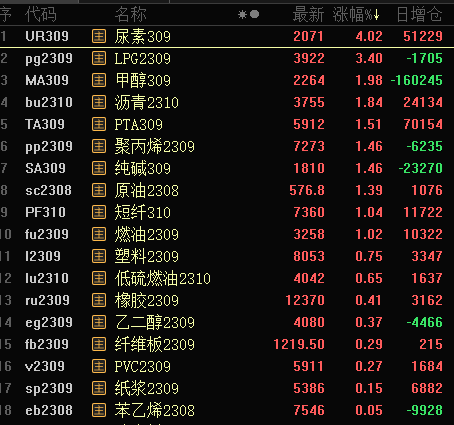Click the orange icon next to 纯碱309
This screenshot has width=454, height=425.
[99, 168]
